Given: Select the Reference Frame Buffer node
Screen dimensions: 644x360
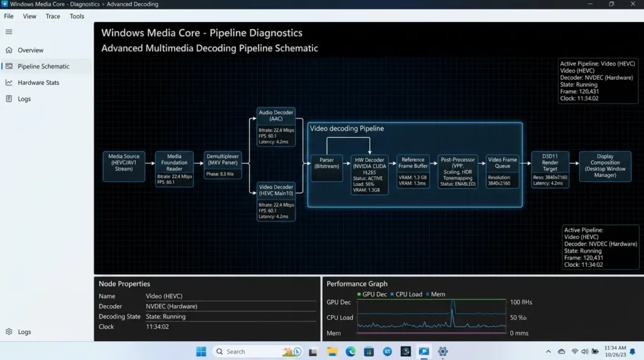Looking at the screenshot, I should click(x=413, y=171).
